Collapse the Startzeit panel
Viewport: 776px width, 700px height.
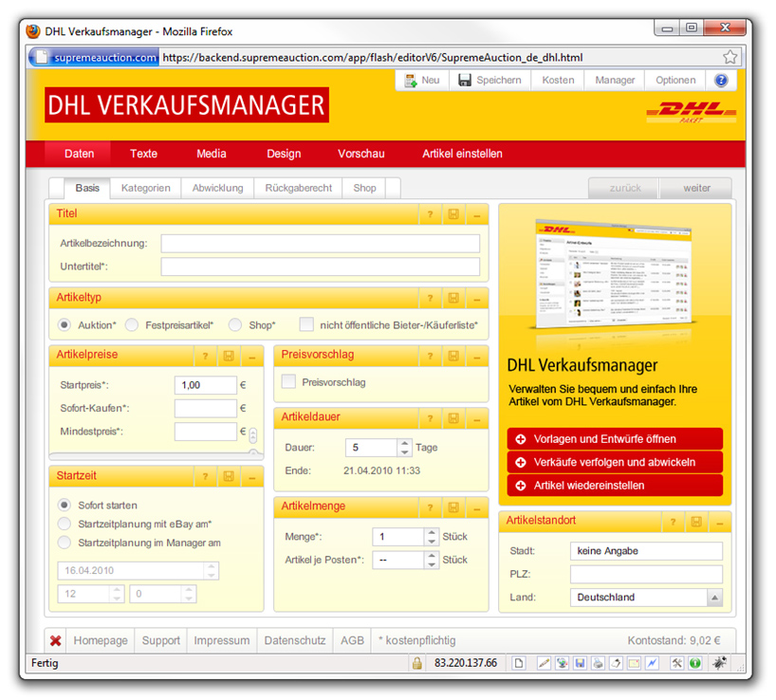[x=252, y=477]
